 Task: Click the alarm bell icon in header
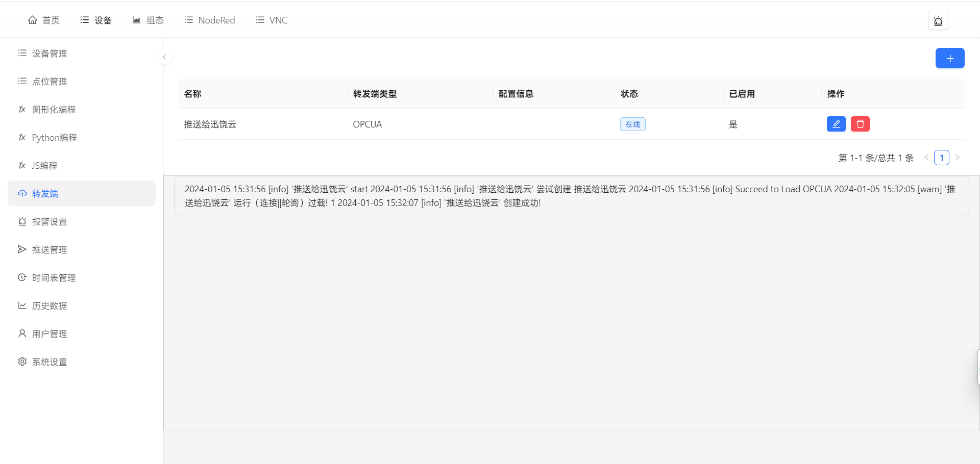pyautogui.click(x=938, y=20)
